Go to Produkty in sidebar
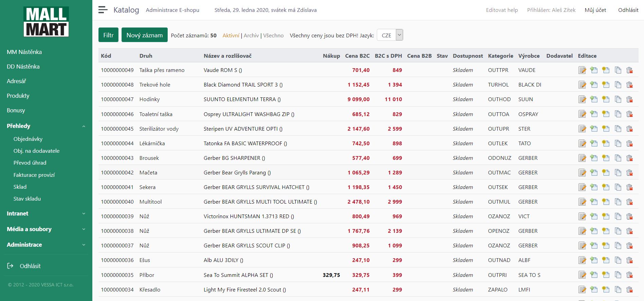 point(18,96)
